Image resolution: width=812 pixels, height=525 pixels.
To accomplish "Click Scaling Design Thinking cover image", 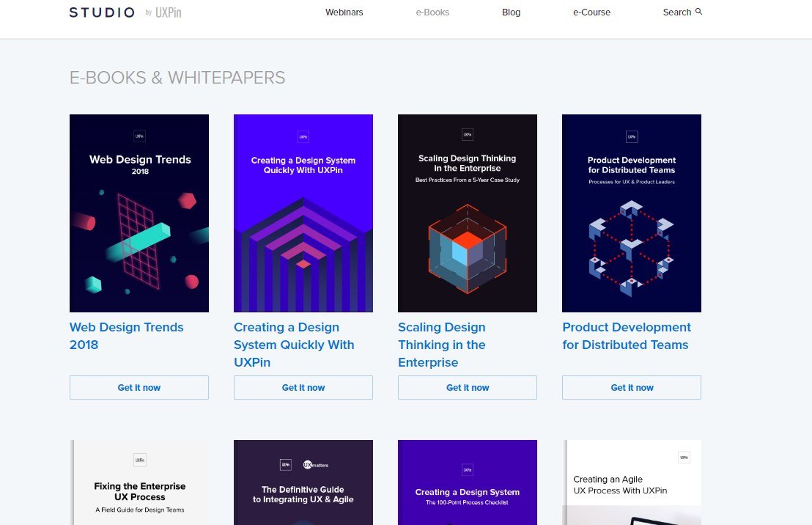I will tap(468, 213).
